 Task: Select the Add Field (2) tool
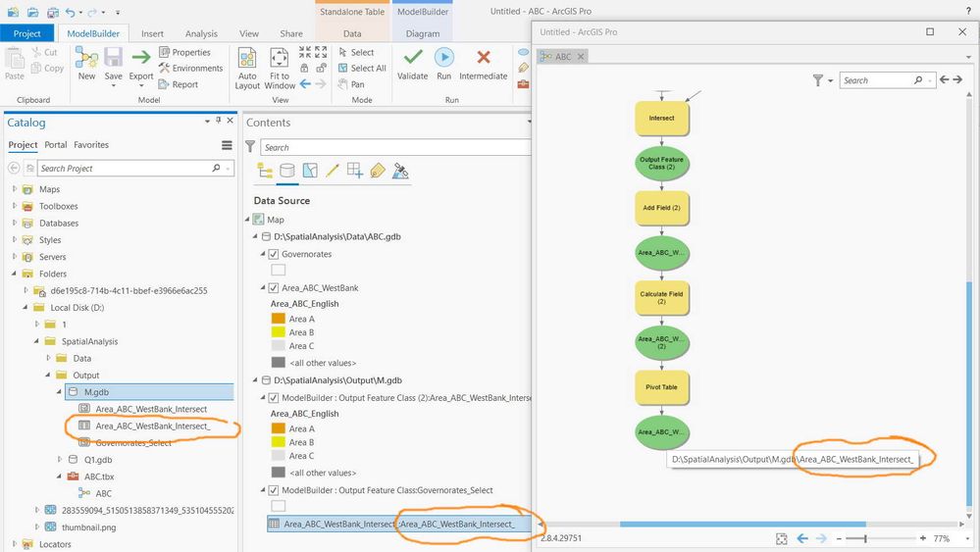[x=662, y=208]
